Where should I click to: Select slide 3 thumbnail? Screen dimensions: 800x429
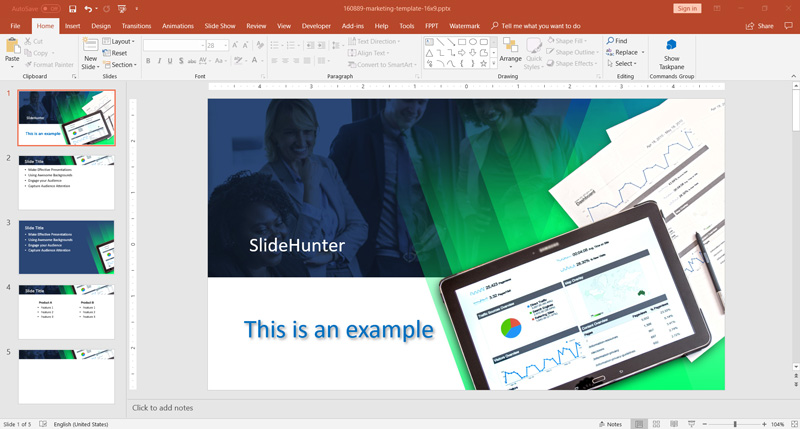coord(66,247)
